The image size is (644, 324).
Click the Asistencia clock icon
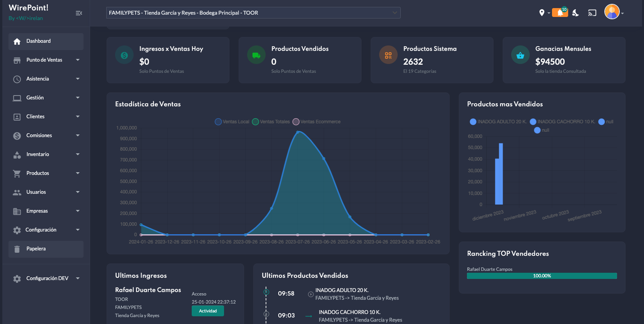(17, 79)
